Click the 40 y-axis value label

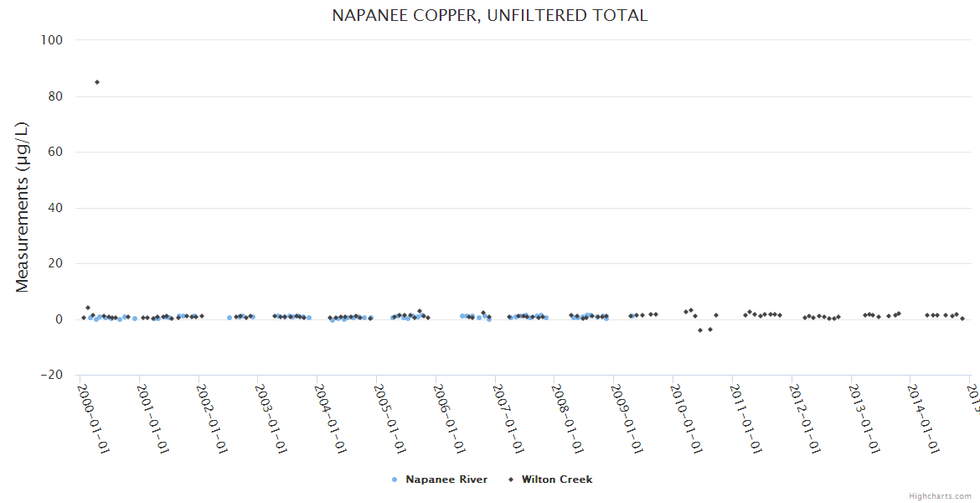(x=57, y=208)
